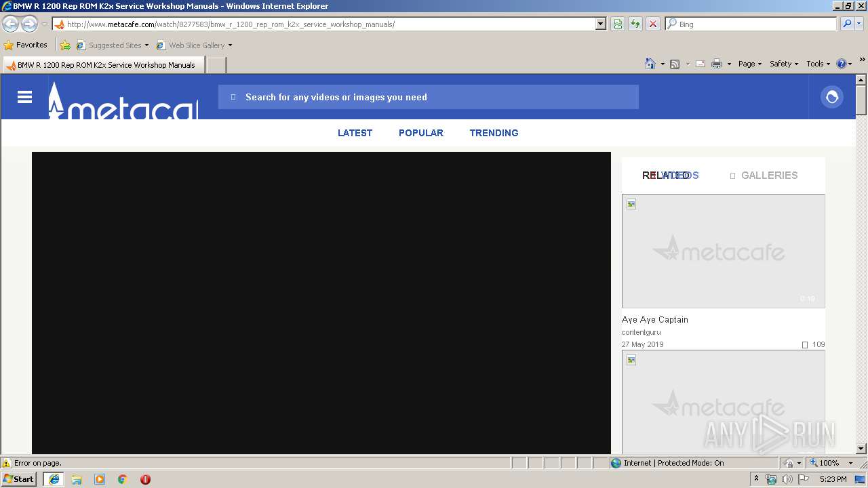The height and width of the screenshot is (488, 868).
Task: Go to TRENDING videos
Action: [494, 133]
